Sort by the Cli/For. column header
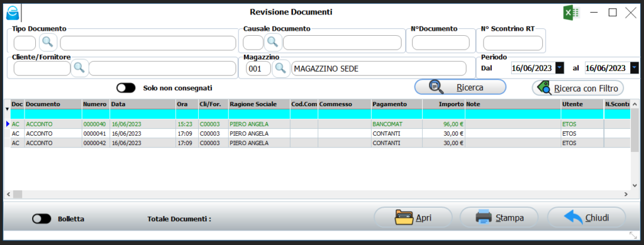 click(213, 104)
